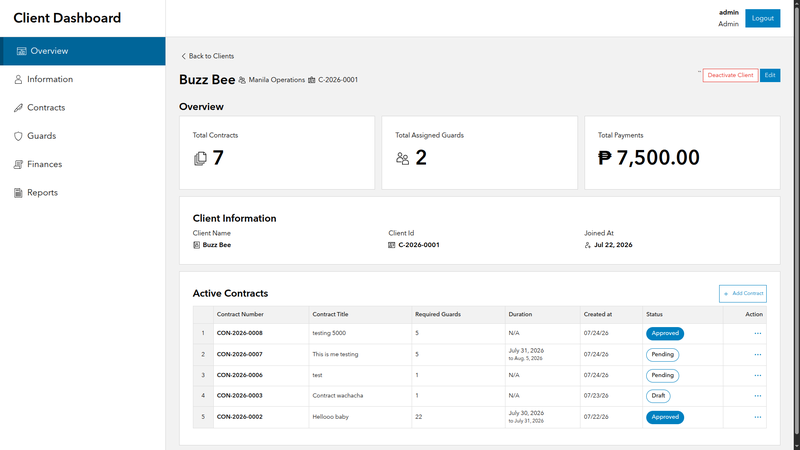
Task: Click the Finances icon in sidebar
Action: pyautogui.click(x=18, y=164)
